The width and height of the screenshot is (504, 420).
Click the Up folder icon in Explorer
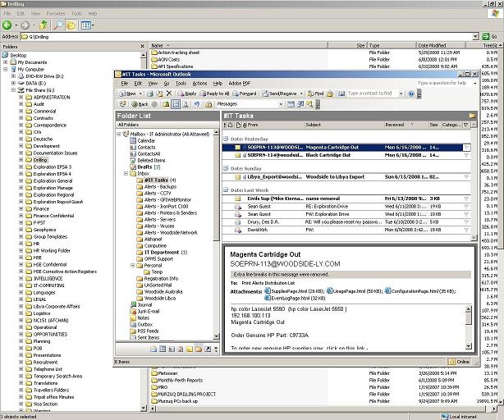click(43, 25)
